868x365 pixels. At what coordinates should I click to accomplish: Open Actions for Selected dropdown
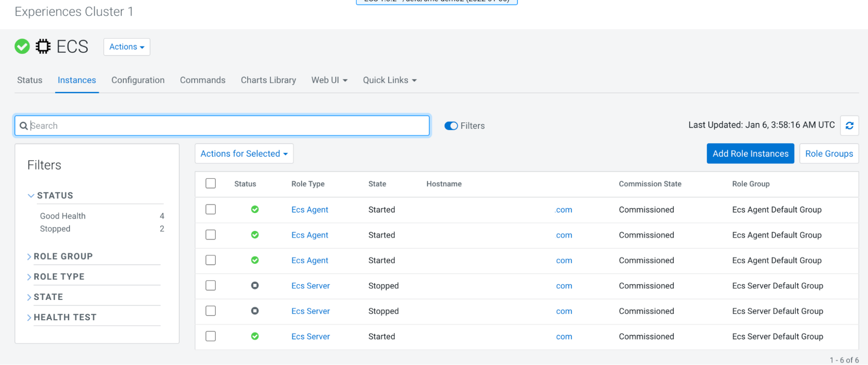(x=244, y=154)
